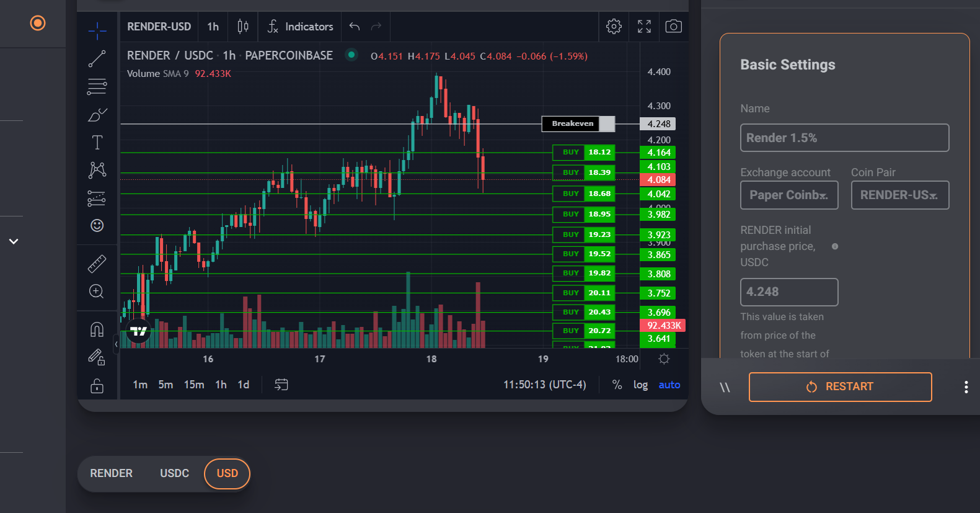The height and width of the screenshot is (513, 980).
Task: Collapse the drawing toolbar side arrow
Action: coord(116,344)
